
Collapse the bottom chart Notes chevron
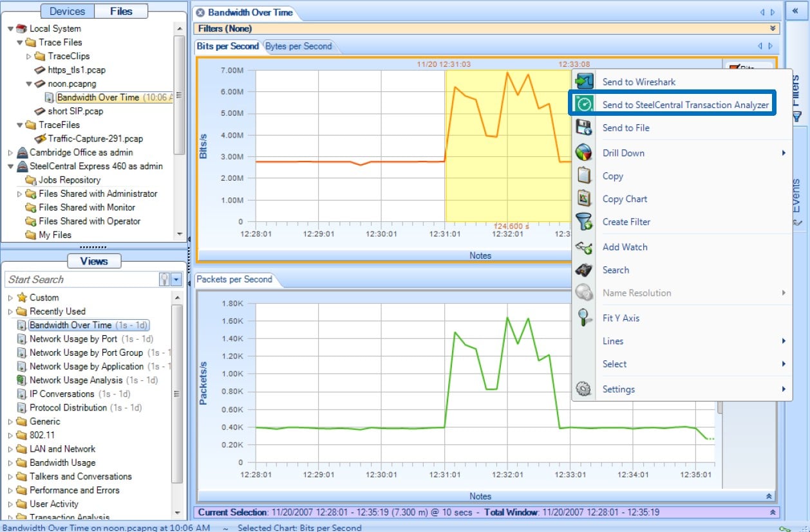(769, 496)
